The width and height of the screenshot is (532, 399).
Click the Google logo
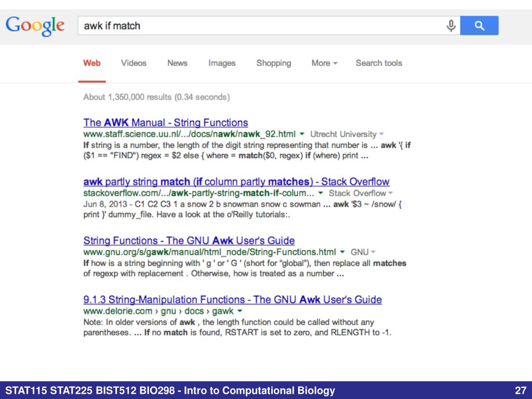point(35,26)
